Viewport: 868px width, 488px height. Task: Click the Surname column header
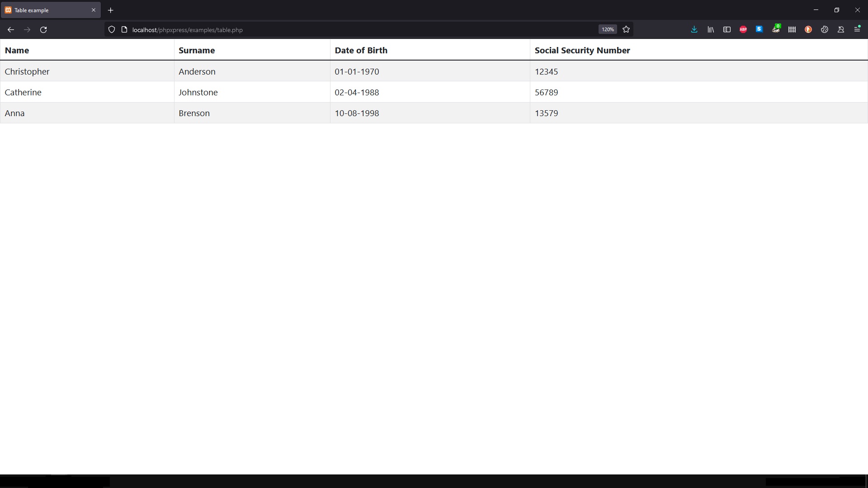252,50
